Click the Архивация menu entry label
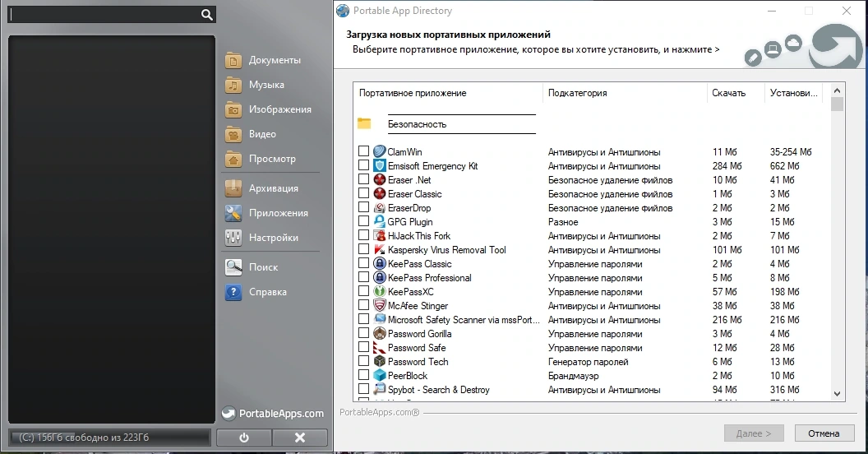This screenshot has width=868, height=454. pos(274,189)
